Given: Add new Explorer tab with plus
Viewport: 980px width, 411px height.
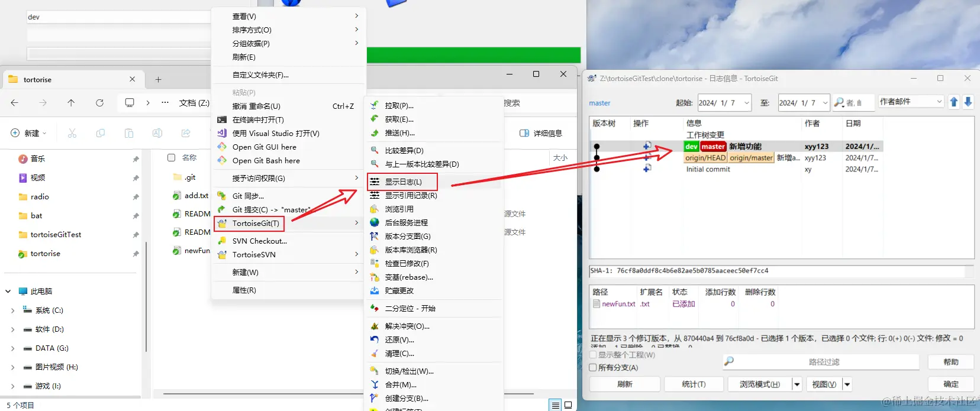Looking at the screenshot, I should [158, 79].
